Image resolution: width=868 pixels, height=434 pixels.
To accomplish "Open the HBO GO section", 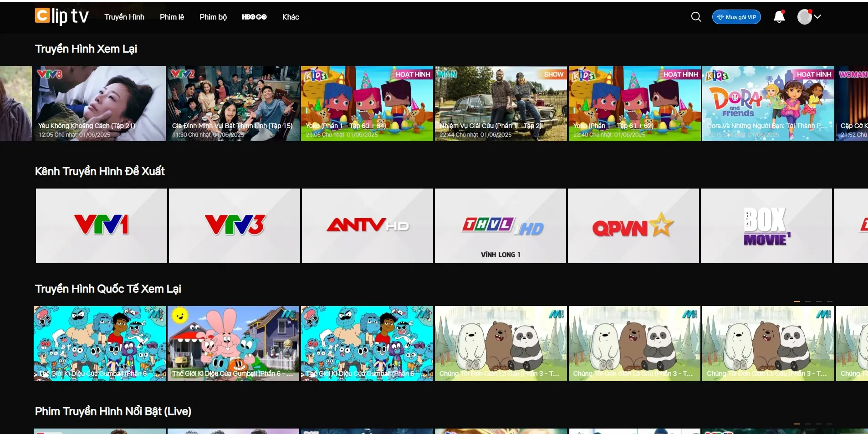I will (254, 17).
